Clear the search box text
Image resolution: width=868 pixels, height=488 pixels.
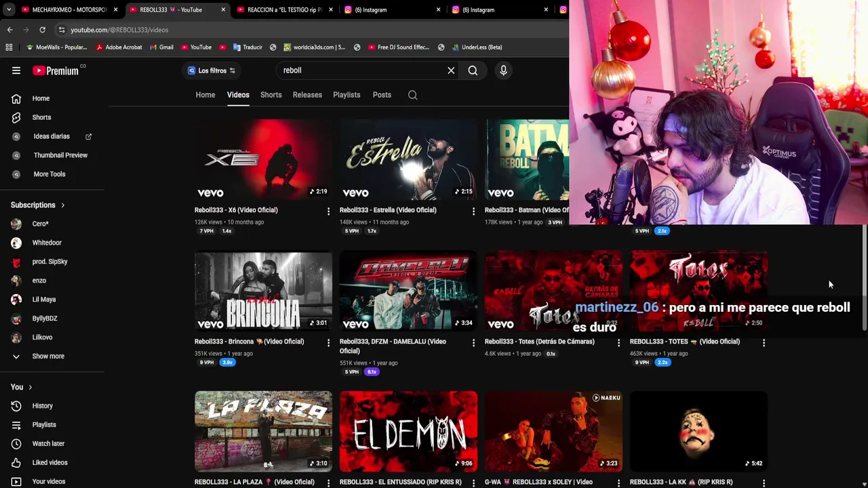(451, 70)
